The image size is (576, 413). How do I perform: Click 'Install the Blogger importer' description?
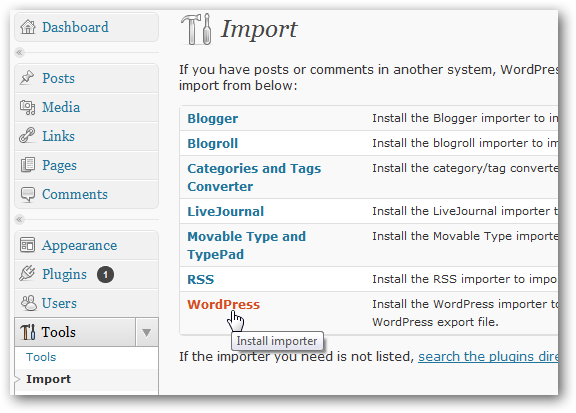(465, 118)
